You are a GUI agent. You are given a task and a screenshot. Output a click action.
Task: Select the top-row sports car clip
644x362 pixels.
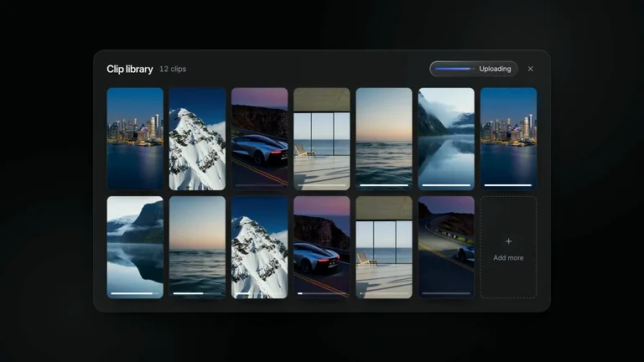point(260,139)
